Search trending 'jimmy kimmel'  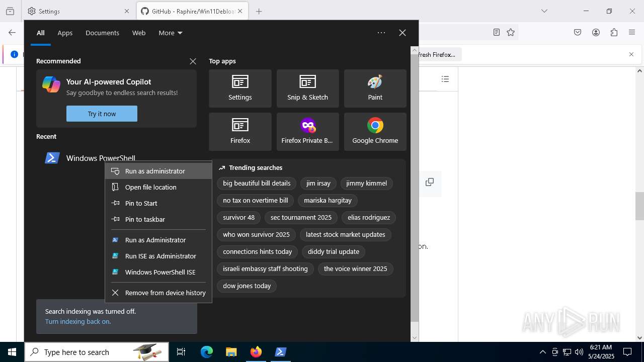pos(366,184)
